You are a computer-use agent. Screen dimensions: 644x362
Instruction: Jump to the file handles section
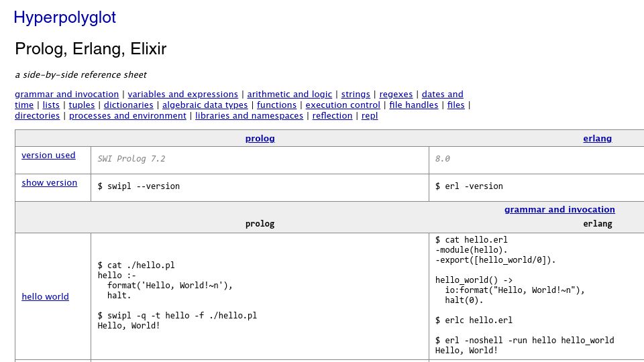[x=414, y=105]
